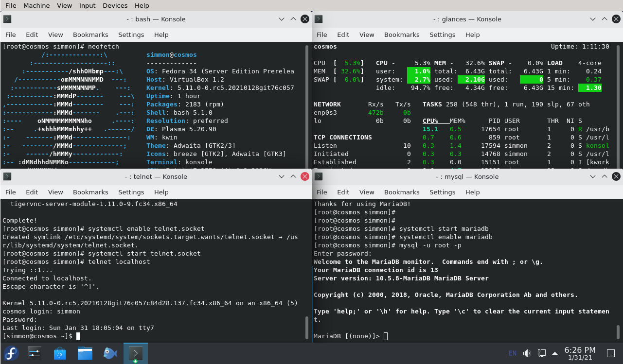Open Settings menu in glances Konsole
Screen dimensions: 623x364
pos(443,35)
